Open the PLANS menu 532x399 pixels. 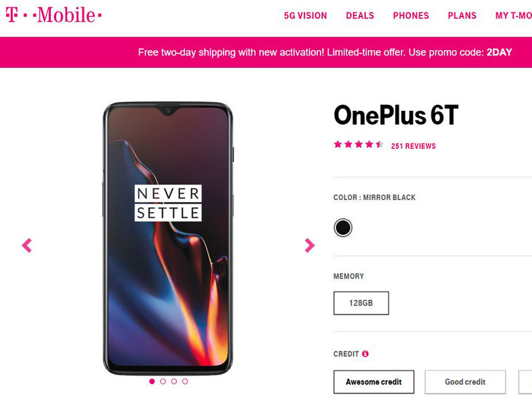(462, 15)
